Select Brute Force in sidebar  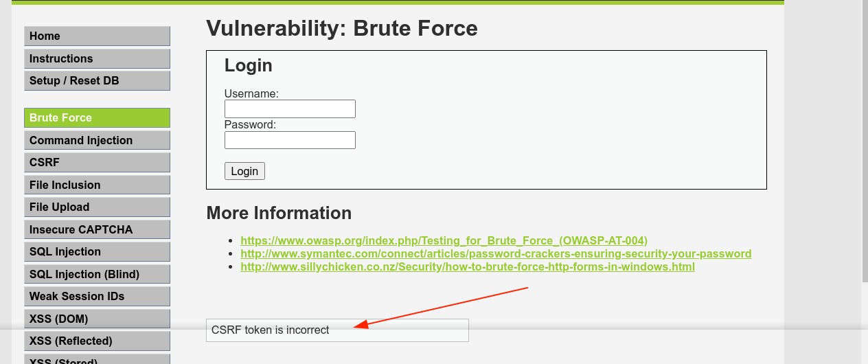click(96, 118)
